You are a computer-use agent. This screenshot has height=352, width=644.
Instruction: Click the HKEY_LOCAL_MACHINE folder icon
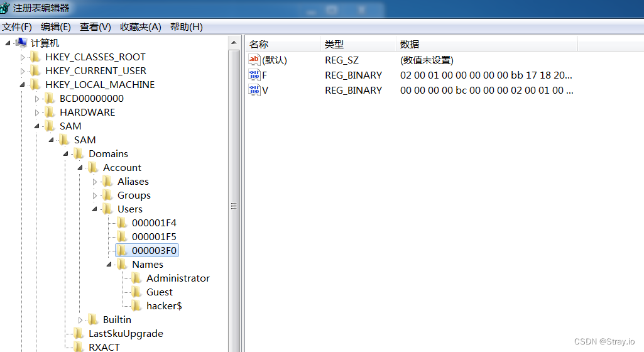coord(36,85)
